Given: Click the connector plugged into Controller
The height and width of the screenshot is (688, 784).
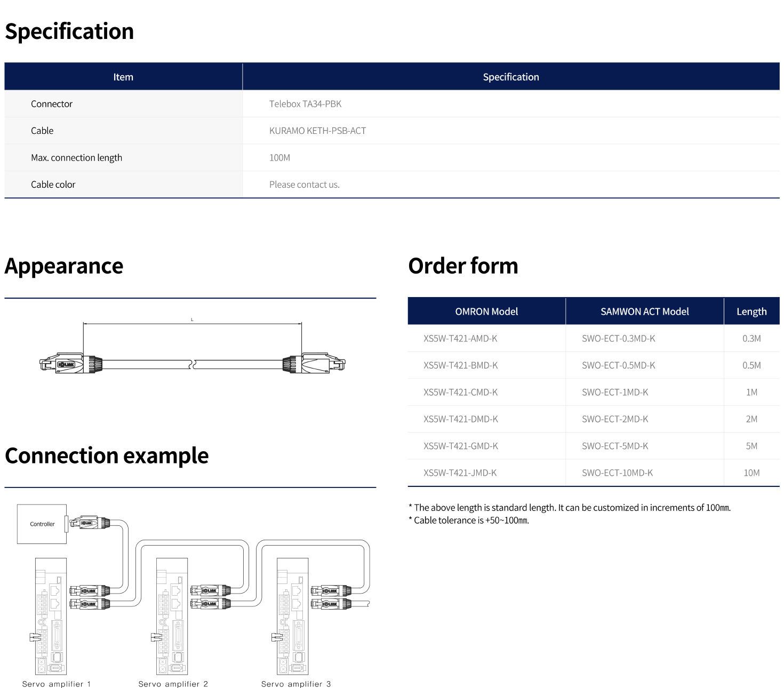Looking at the screenshot, I should tap(90, 523).
